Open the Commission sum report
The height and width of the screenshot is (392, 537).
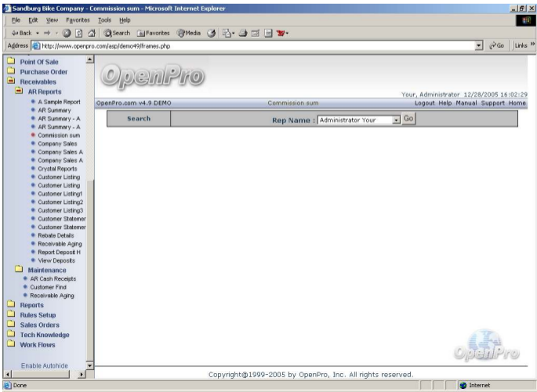59,135
